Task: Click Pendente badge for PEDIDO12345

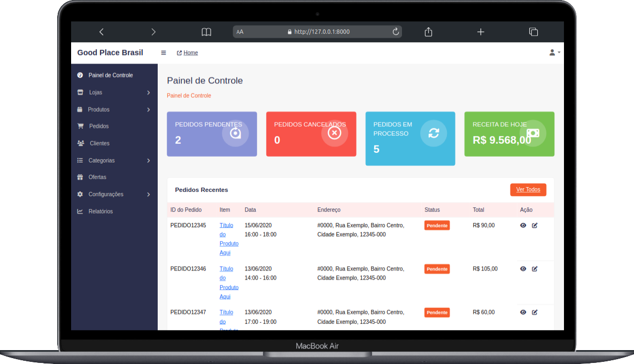Action: tap(437, 226)
